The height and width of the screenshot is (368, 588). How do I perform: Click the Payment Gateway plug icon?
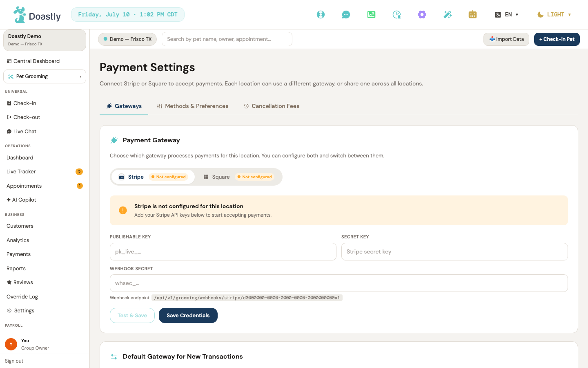click(114, 140)
